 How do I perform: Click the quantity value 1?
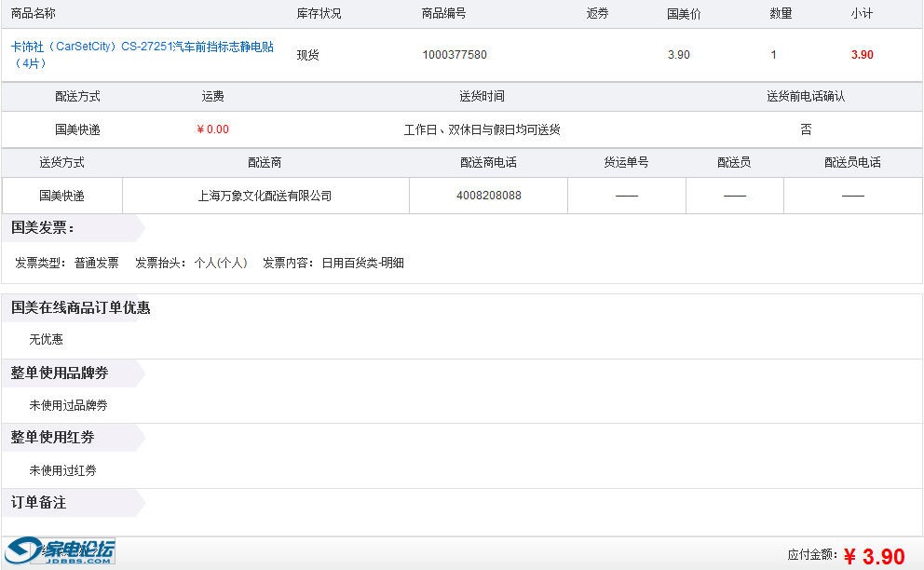click(773, 55)
